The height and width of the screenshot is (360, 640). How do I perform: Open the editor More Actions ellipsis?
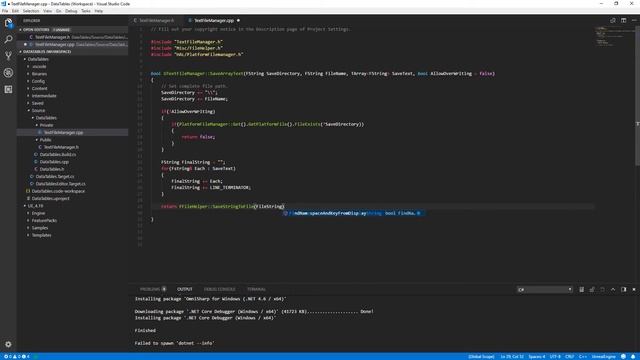[634, 20]
